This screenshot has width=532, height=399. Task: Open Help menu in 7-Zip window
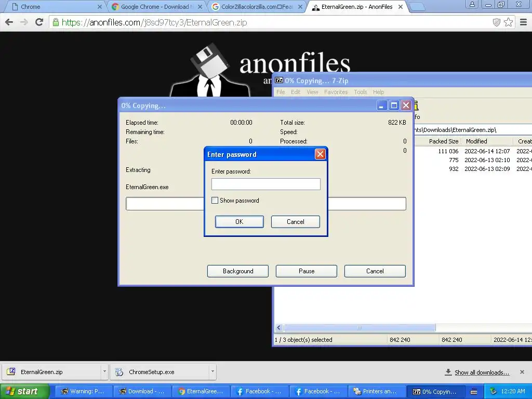click(379, 92)
